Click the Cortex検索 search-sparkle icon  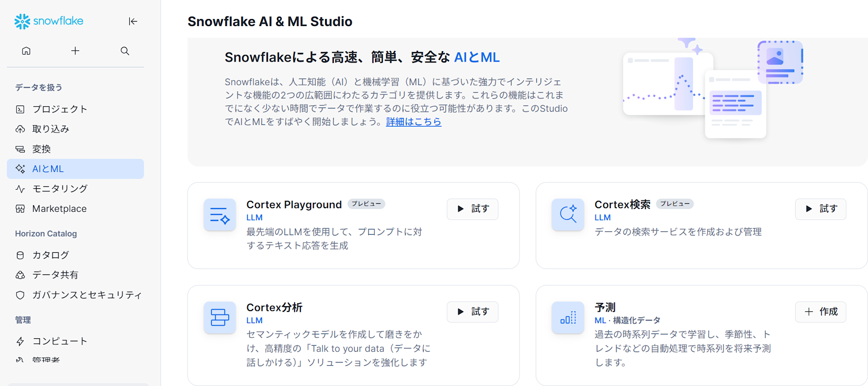[568, 215]
